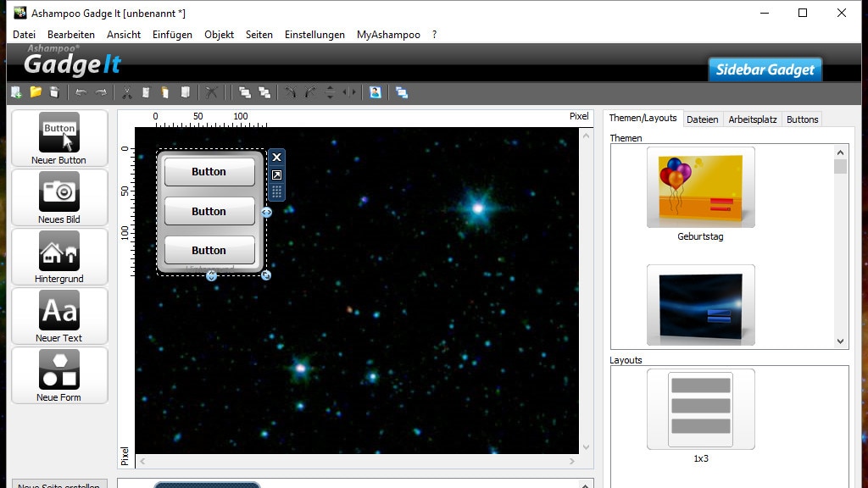Viewport: 868px width, 488px height.
Task: Click the Sidebar Gadget button
Action: tap(765, 69)
